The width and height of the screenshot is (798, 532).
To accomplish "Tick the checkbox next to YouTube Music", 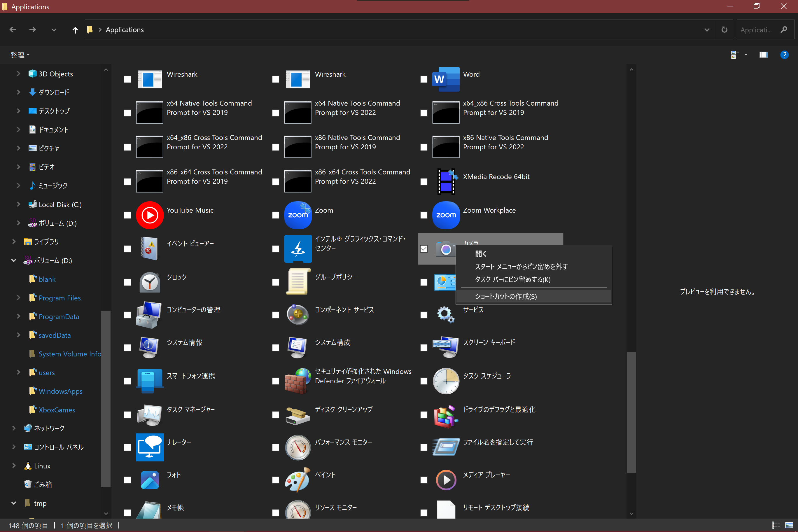I will coord(127,215).
